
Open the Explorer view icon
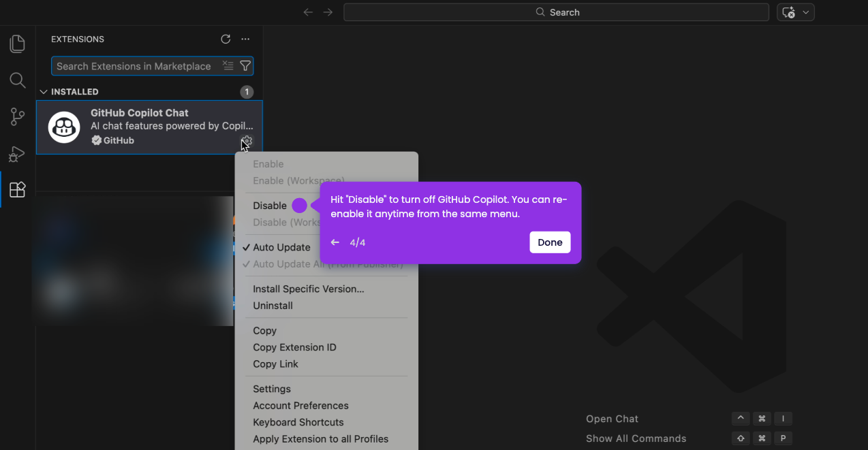pyautogui.click(x=17, y=44)
